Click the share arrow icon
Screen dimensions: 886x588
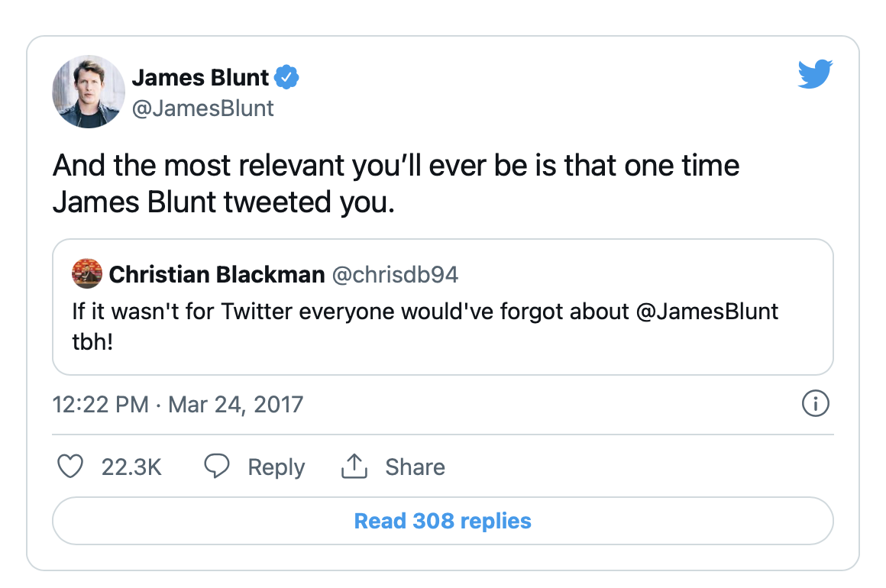(354, 467)
